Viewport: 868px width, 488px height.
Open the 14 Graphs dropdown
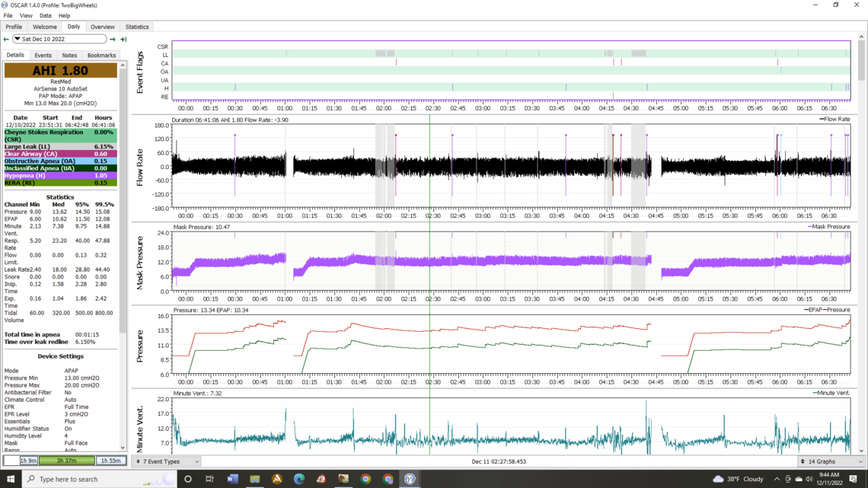tap(831, 461)
